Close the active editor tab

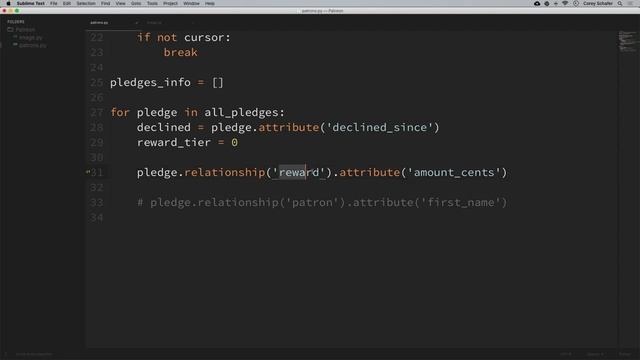137,22
